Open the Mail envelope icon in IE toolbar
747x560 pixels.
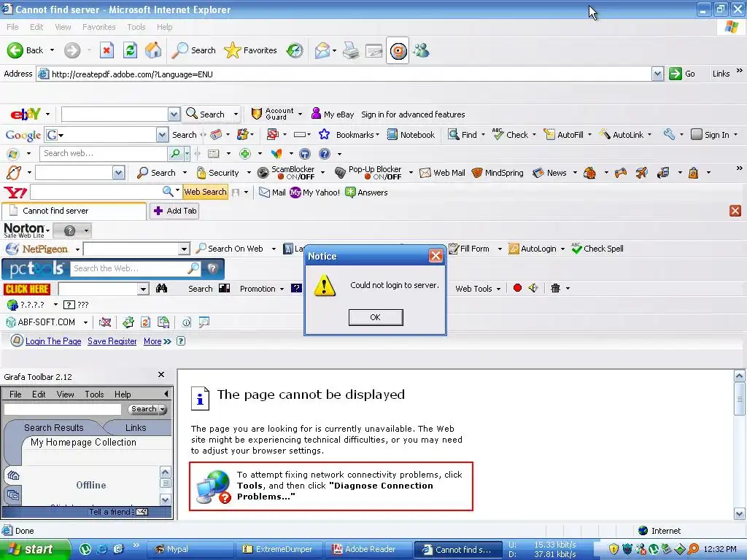[322, 50]
